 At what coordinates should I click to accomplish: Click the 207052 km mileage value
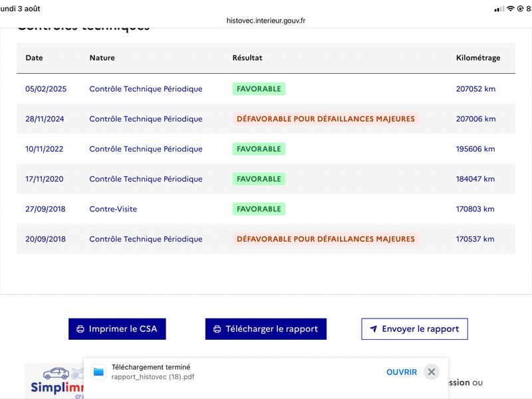[x=475, y=89]
